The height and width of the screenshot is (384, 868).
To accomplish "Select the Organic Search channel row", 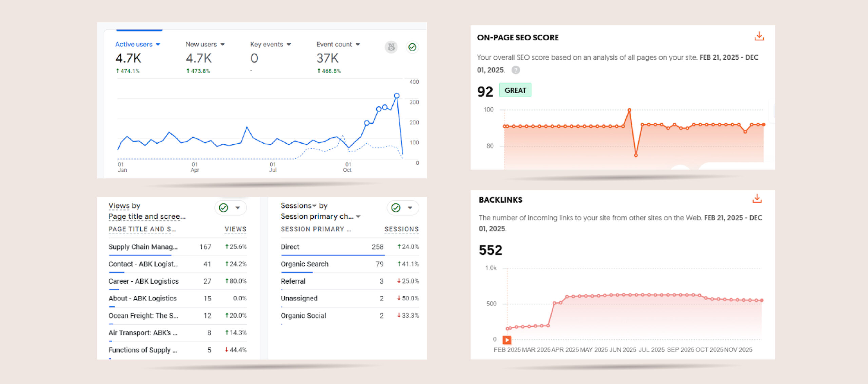I will [304, 264].
